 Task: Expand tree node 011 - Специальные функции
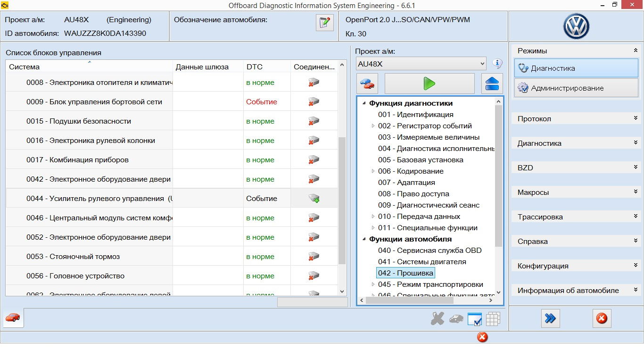[x=373, y=228]
